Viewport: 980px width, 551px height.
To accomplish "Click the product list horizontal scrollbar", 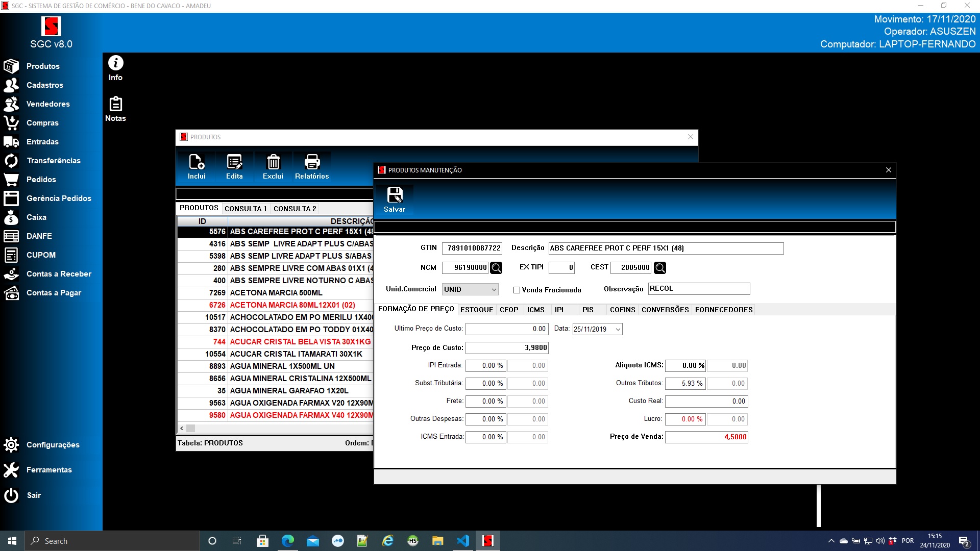I will [276, 428].
